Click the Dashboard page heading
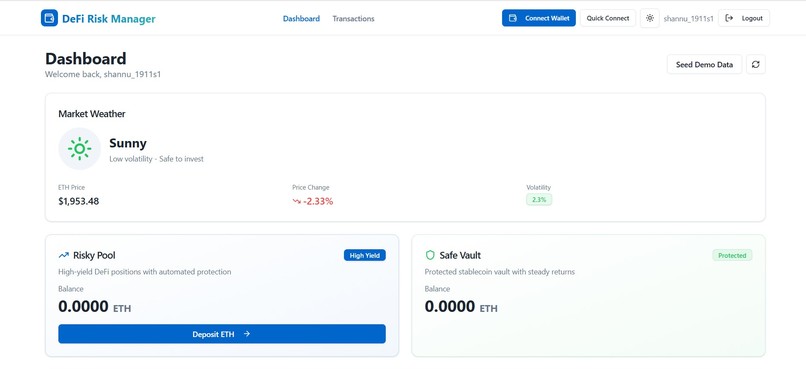 [86, 59]
